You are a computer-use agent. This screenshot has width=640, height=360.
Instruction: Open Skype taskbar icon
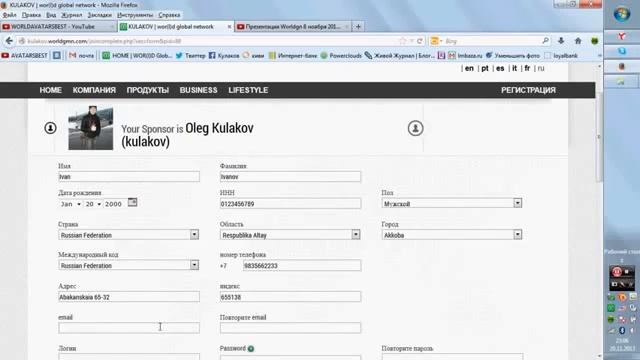pos(621,51)
